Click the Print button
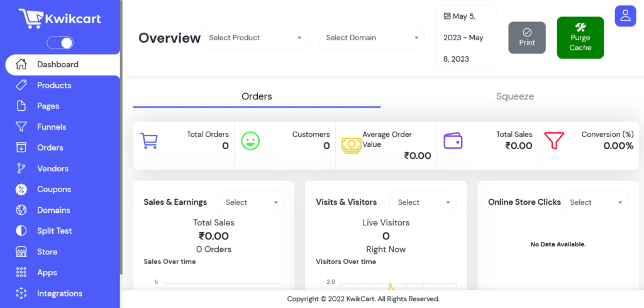The width and height of the screenshot is (644, 308). (x=527, y=37)
